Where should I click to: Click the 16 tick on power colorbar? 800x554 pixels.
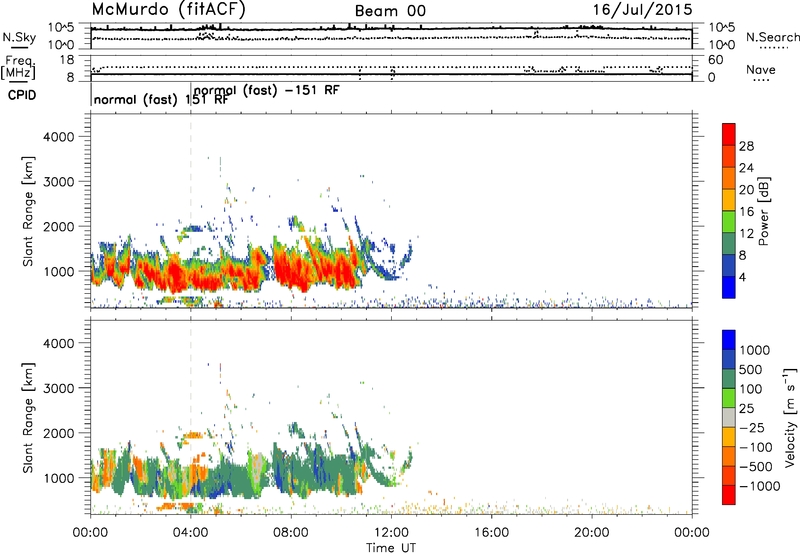pyautogui.click(x=746, y=212)
